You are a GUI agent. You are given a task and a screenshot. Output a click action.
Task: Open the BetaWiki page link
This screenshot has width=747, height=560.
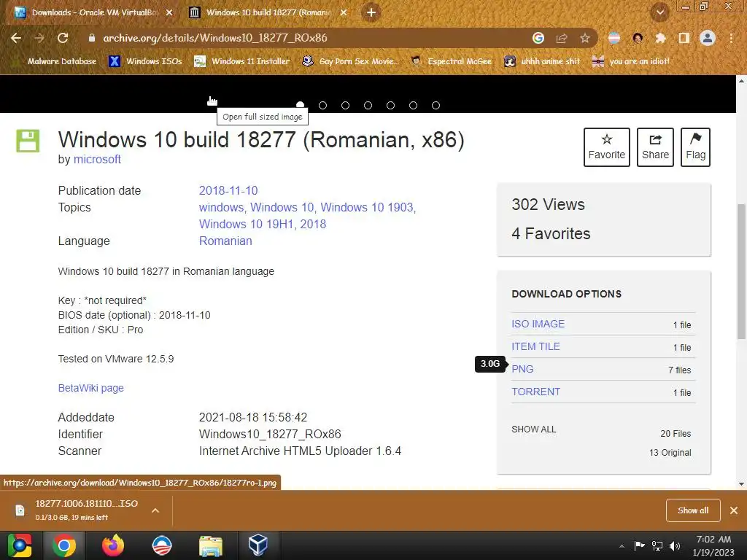coord(91,388)
